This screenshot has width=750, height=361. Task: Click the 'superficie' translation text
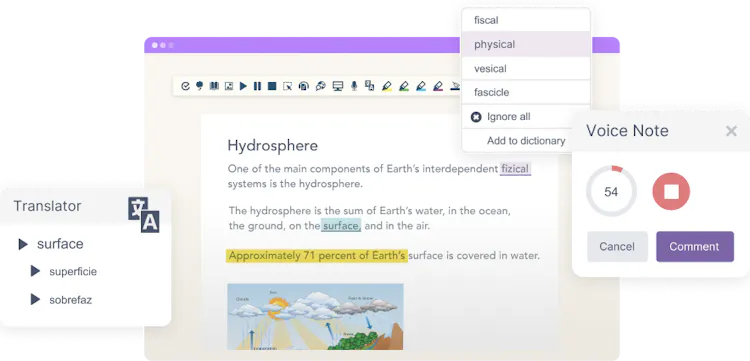[73, 272]
